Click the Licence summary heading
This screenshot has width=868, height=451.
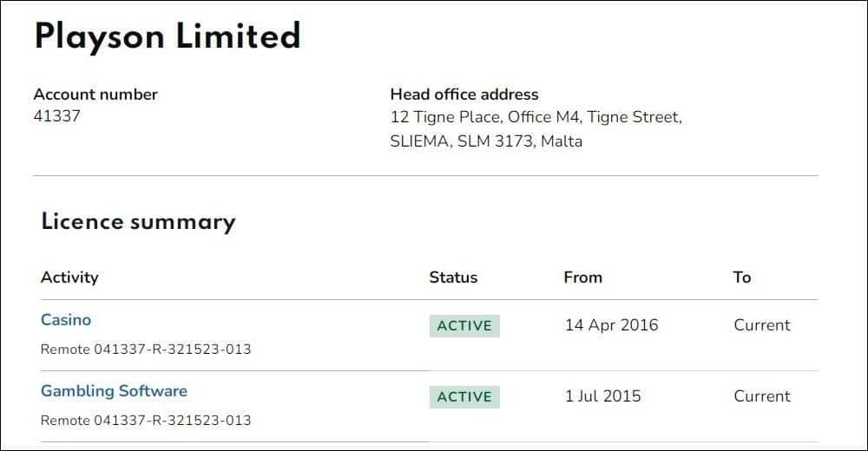[138, 222]
